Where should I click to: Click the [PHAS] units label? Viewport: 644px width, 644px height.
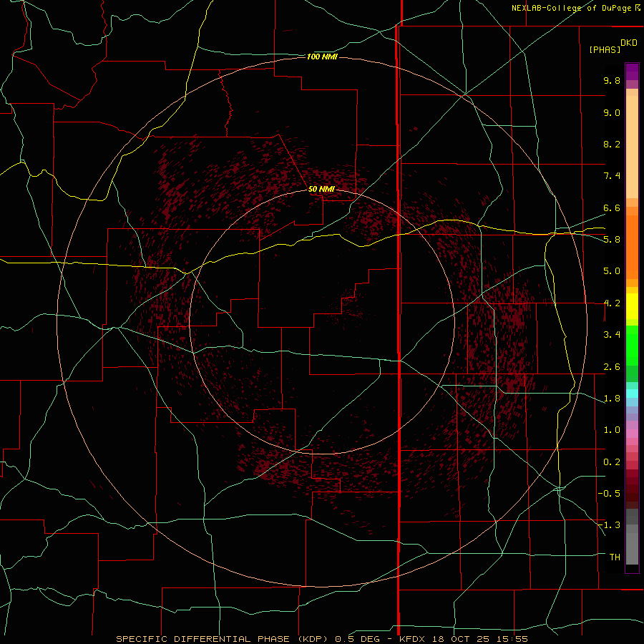coord(605,49)
